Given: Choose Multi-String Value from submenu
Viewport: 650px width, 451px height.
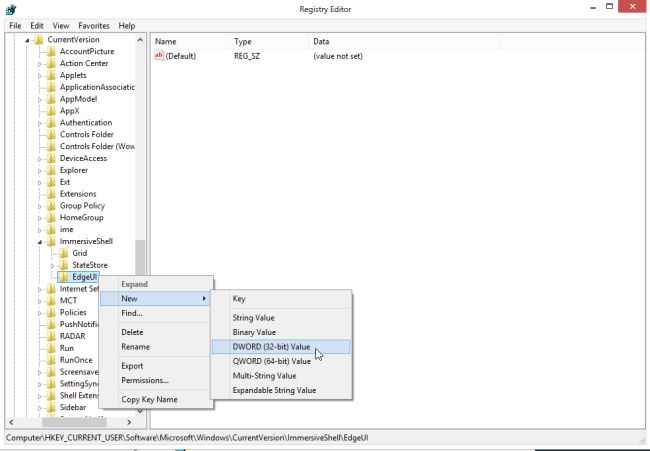Looking at the screenshot, I should [x=281, y=376].
